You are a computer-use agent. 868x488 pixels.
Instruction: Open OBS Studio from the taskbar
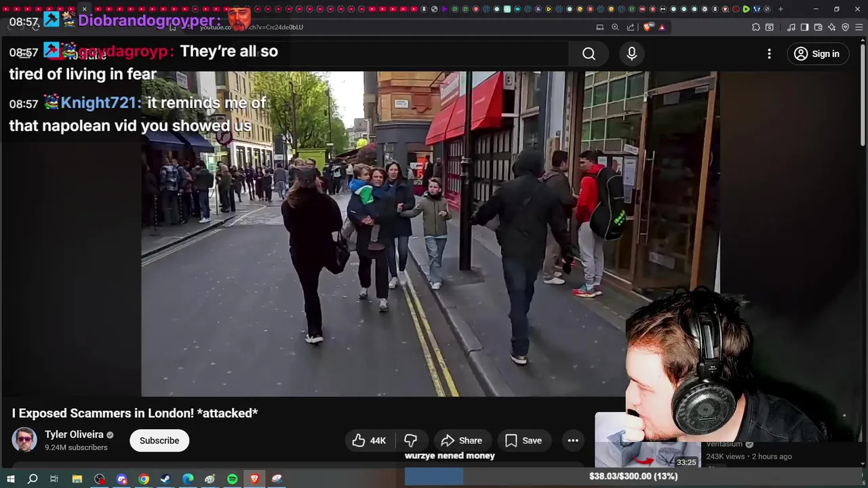tap(100, 479)
